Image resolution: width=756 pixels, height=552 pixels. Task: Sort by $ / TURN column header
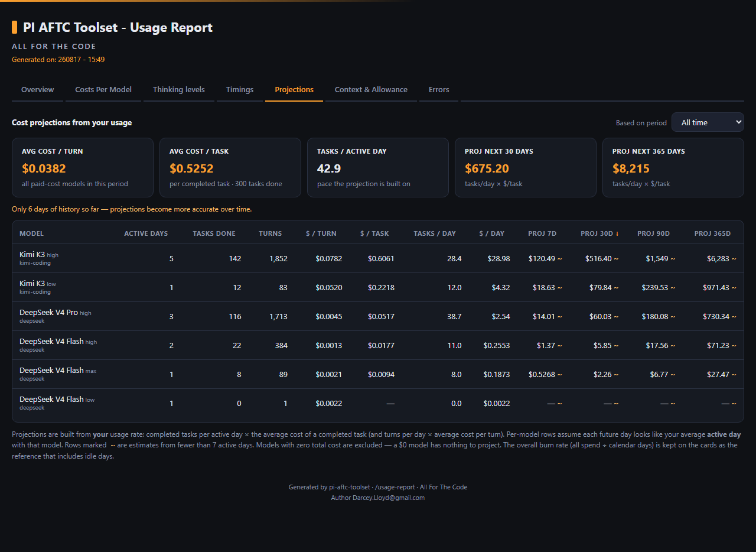tap(321, 233)
